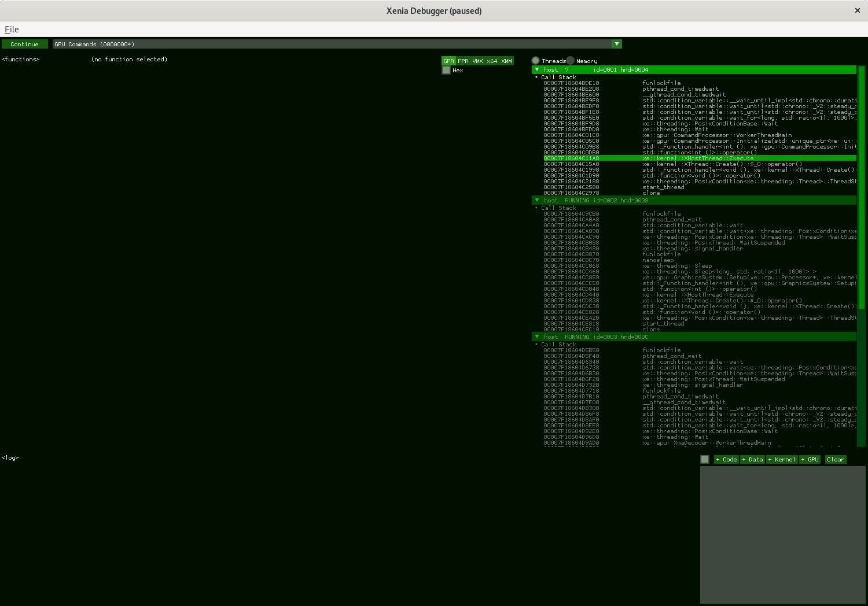Image resolution: width=868 pixels, height=606 pixels.
Task: Click the threads panel vertical scrollbar thumb
Action: (x=861, y=188)
